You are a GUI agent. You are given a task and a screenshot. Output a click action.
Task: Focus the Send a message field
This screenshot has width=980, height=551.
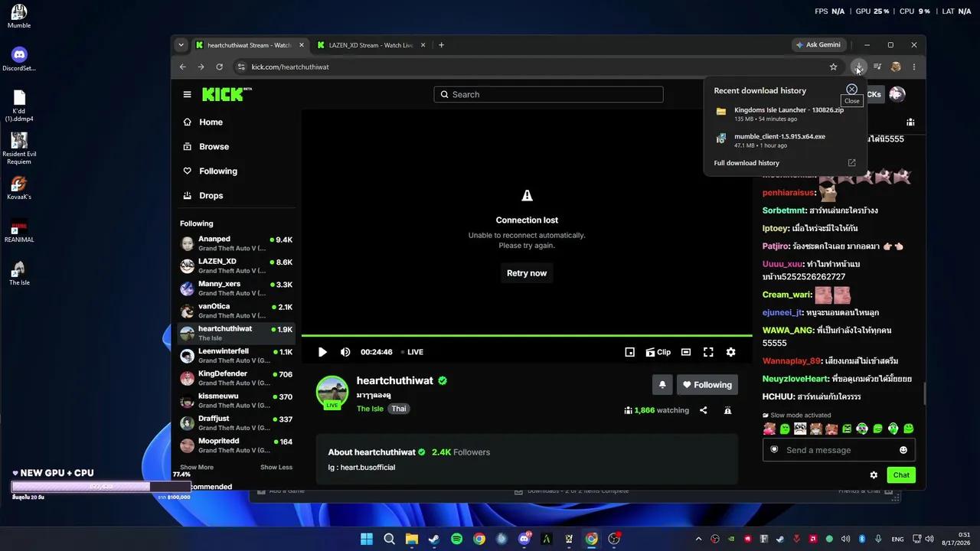coord(839,450)
